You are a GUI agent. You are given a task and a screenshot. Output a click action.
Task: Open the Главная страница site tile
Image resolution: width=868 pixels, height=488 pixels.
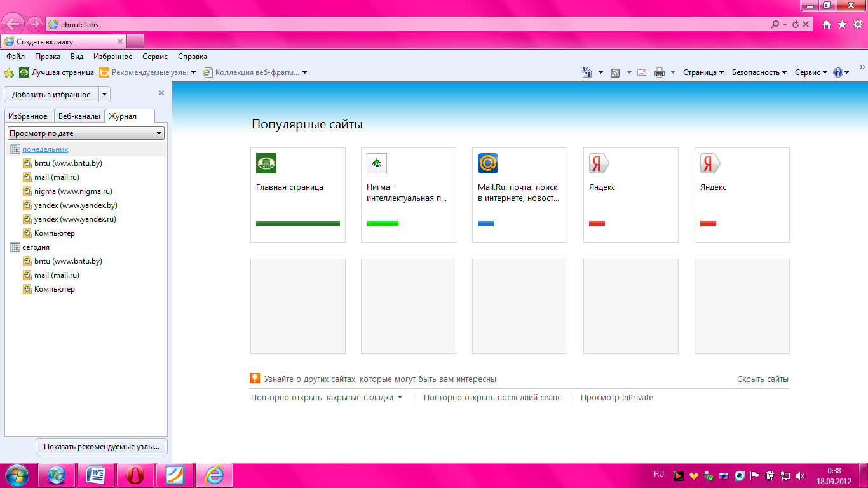(x=298, y=195)
